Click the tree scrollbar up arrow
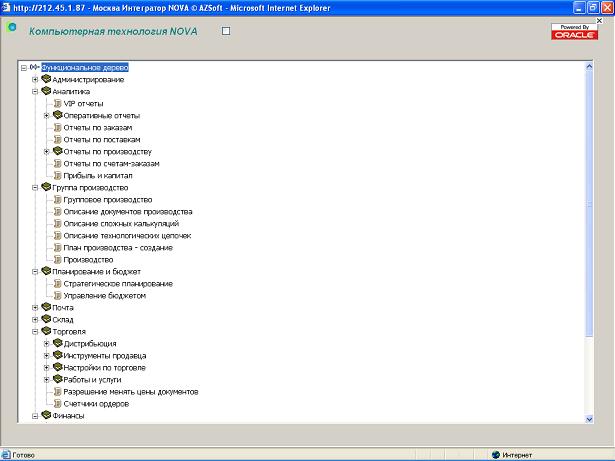 point(589,67)
